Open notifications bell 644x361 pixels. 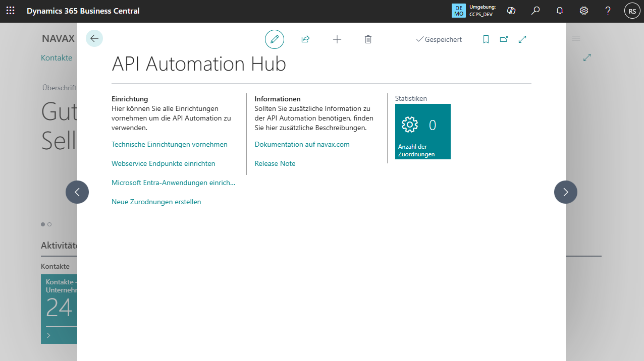(560, 11)
